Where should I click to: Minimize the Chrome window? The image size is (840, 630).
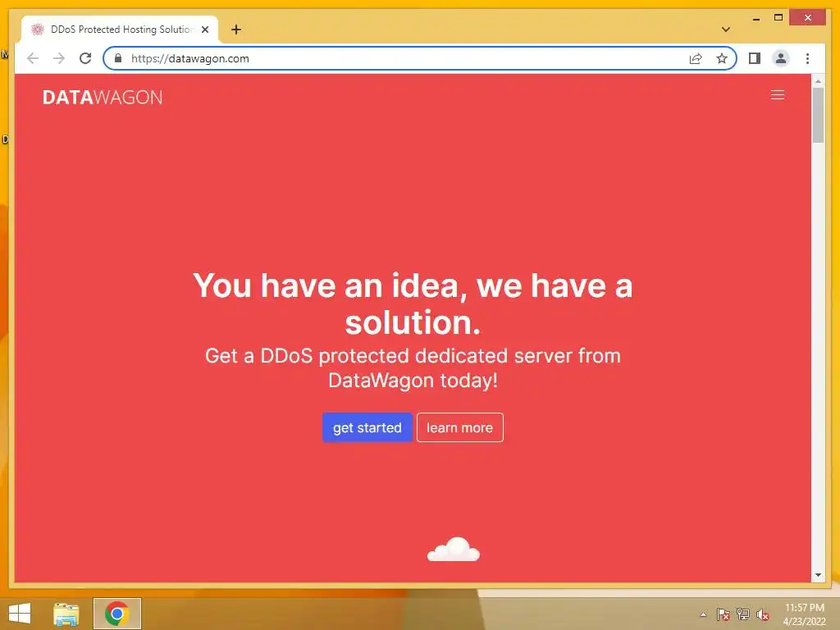tap(756, 18)
